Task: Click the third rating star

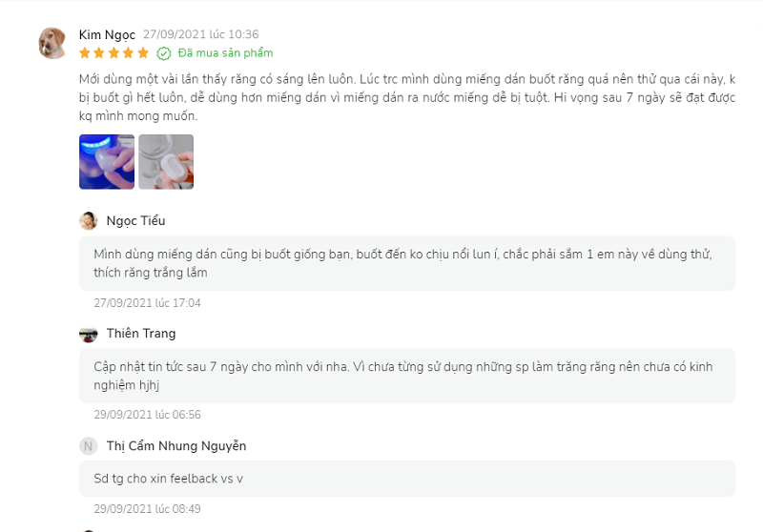Action: (113, 53)
